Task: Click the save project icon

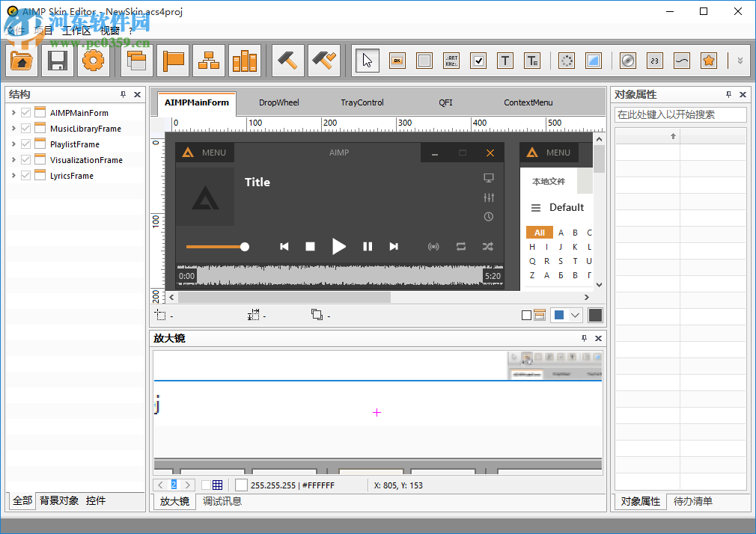Action: (x=57, y=61)
